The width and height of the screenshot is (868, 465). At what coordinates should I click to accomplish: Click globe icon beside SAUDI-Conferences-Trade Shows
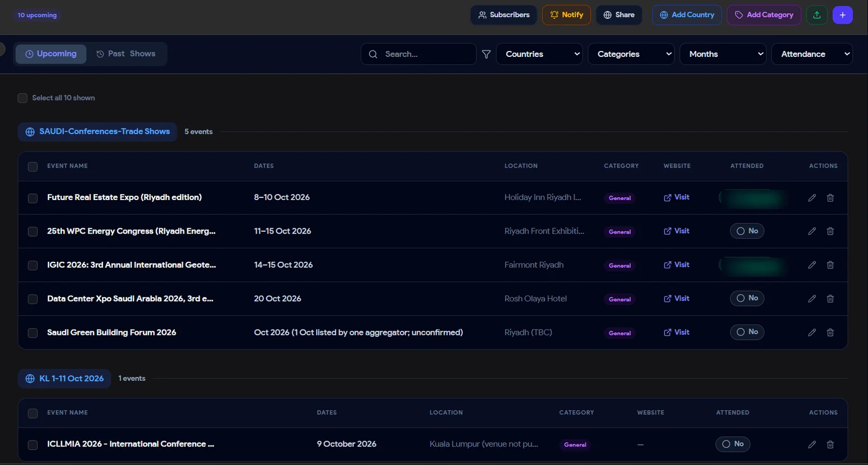(30, 132)
